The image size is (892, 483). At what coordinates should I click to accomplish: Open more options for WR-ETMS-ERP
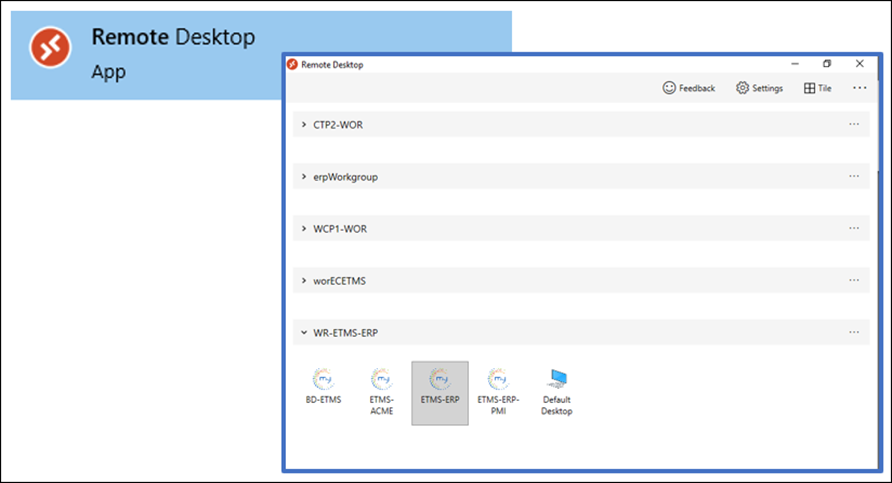point(854,332)
